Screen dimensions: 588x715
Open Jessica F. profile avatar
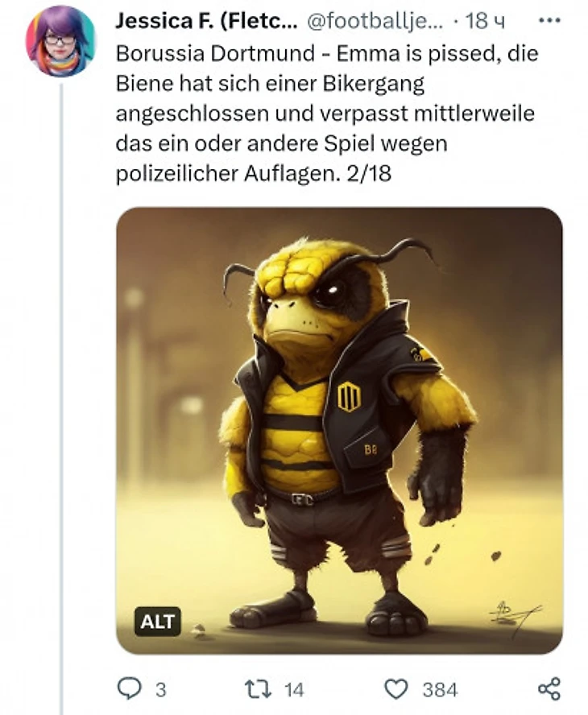(x=60, y=42)
